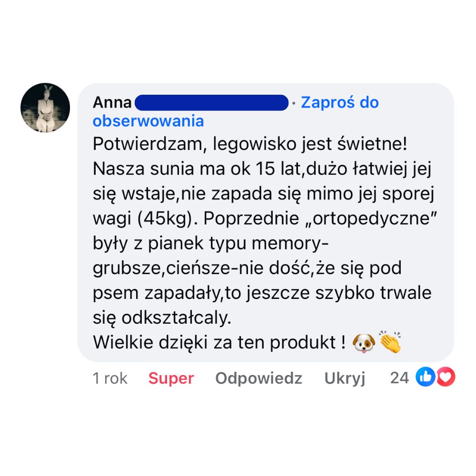Image resolution: width=476 pixels, height=476 pixels.
Task: Open the 1 rok timestamp
Action: (110, 378)
